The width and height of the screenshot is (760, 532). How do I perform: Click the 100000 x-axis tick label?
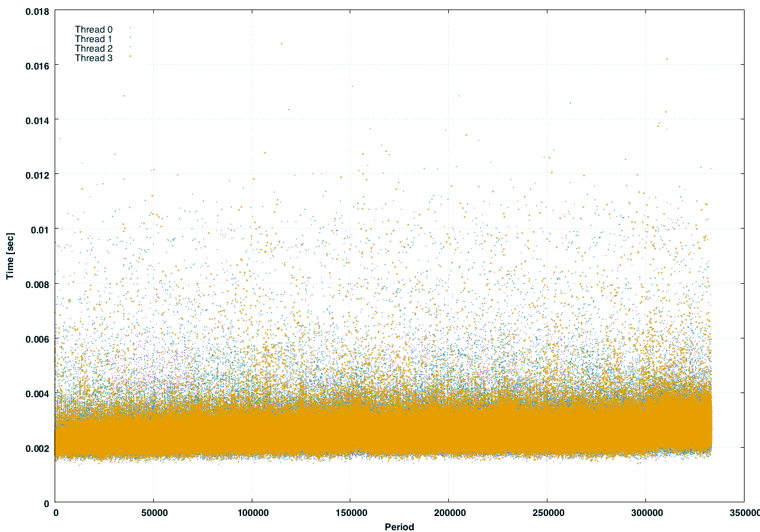(252, 512)
